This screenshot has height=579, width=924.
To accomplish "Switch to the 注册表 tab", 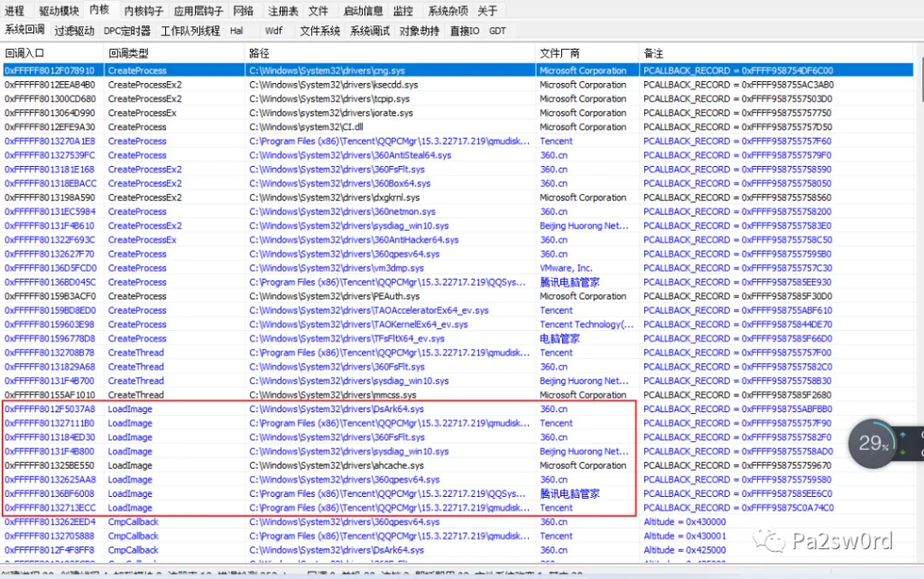I will coord(282,11).
